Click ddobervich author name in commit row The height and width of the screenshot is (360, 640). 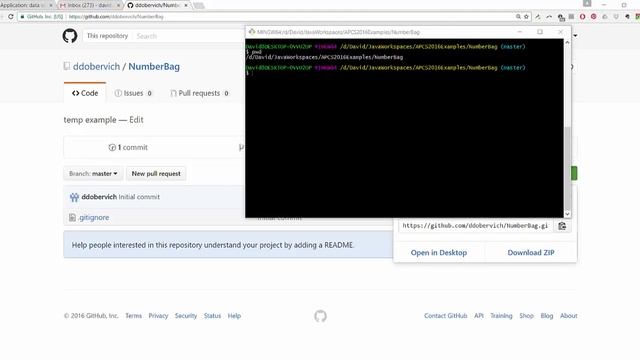tap(99, 197)
